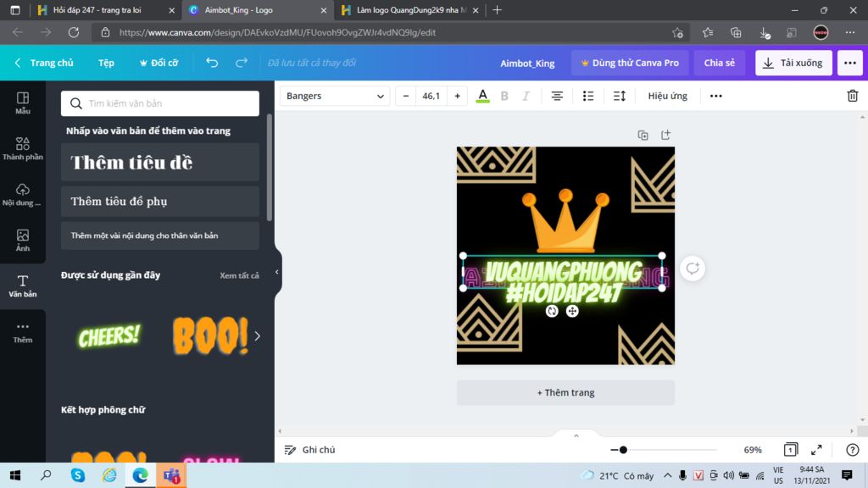Expand the pages drawer chevron
This screenshot has height=488, width=868.
click(x=576, y=435)
